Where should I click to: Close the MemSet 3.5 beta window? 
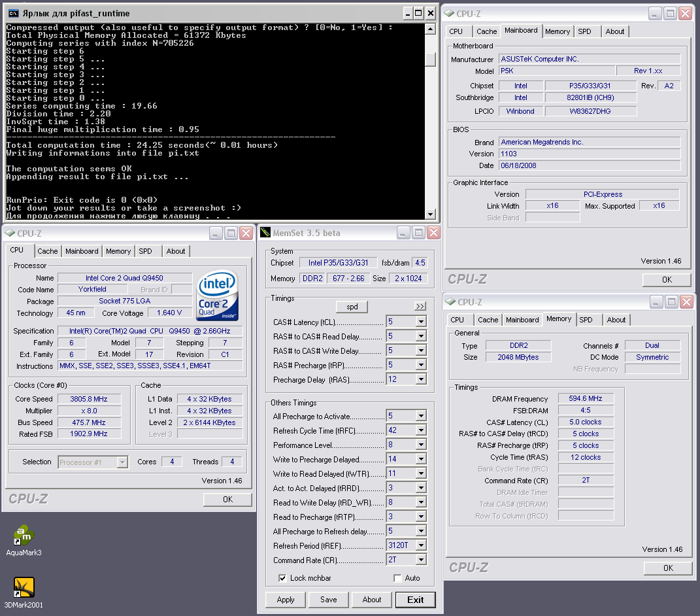433,232
